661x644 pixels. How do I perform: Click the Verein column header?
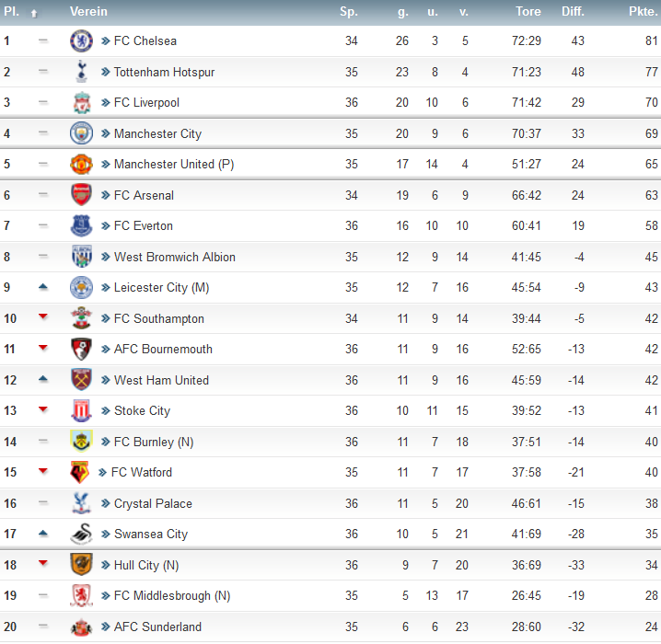point(88,11)
